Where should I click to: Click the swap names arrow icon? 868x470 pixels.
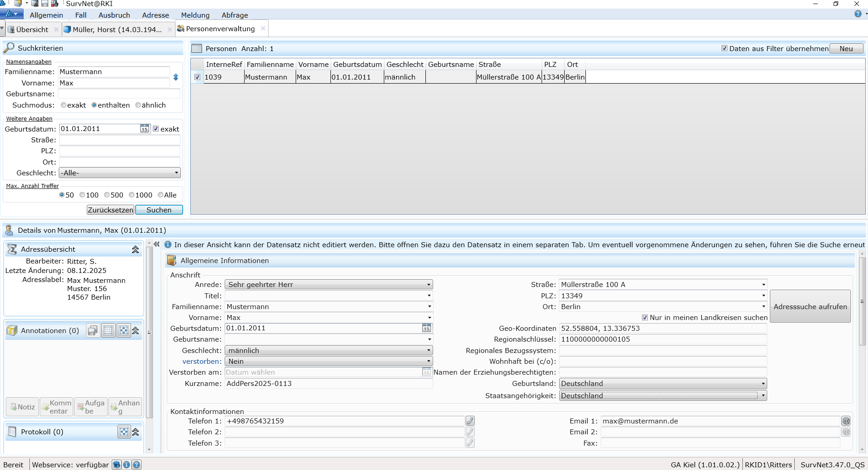176,77
